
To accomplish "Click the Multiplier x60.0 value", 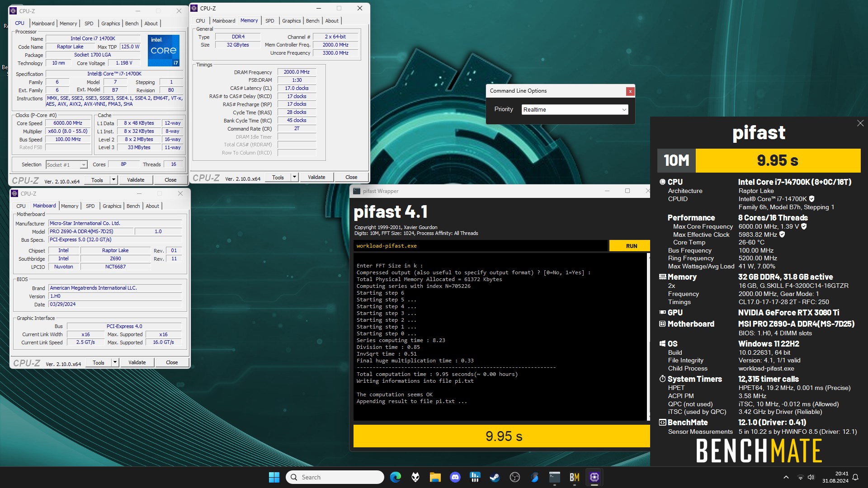I will (68, 131).
